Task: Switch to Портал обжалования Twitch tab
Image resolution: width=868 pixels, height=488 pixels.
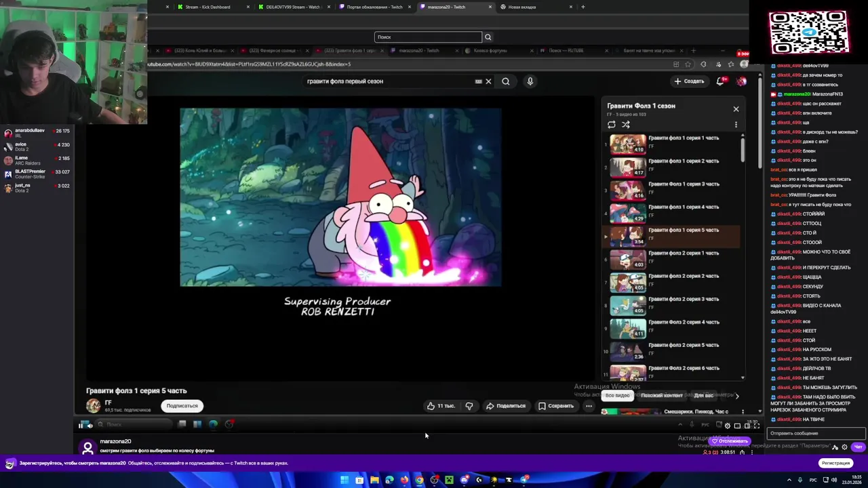Action: pos(374,7)
